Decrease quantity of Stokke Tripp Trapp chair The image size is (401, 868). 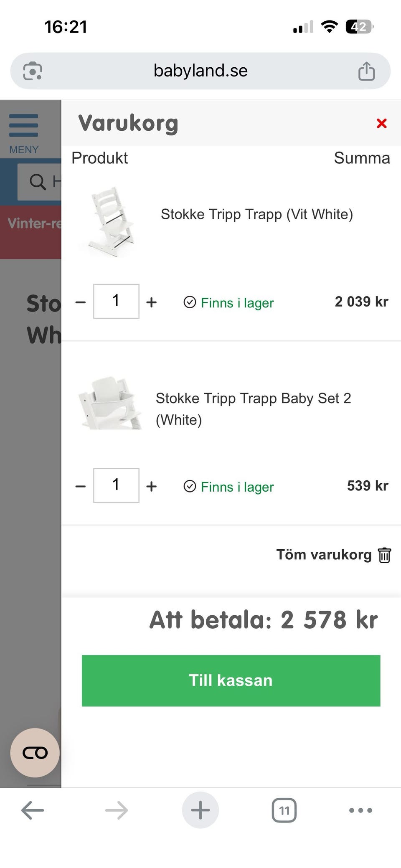coord(80,302)
